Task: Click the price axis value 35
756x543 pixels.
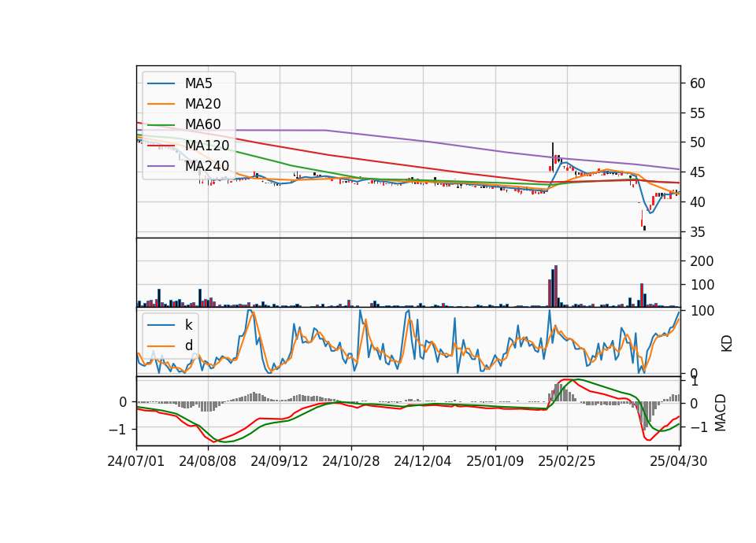Action: tap(698, 232)
